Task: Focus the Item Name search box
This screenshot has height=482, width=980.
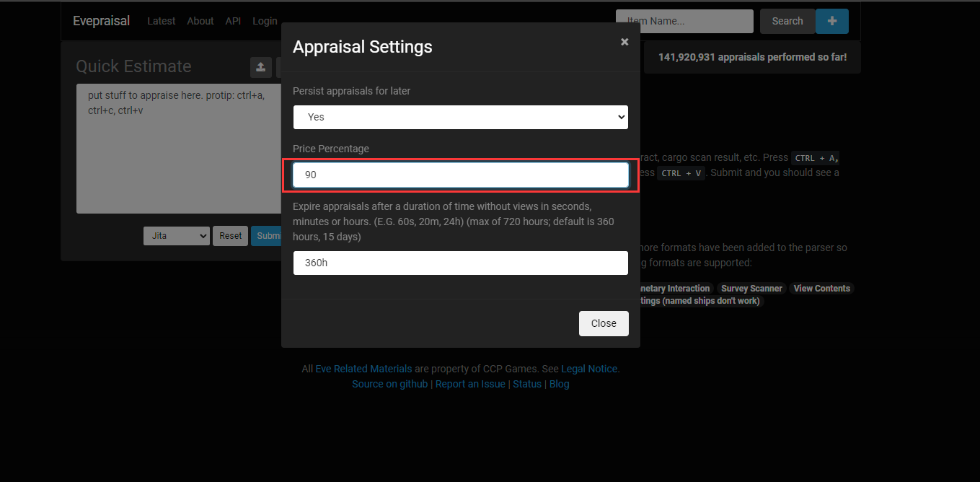Action: (684, 21)
